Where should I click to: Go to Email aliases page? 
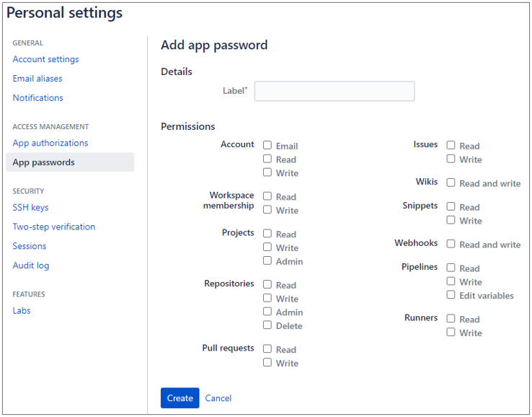pos(37,79)
